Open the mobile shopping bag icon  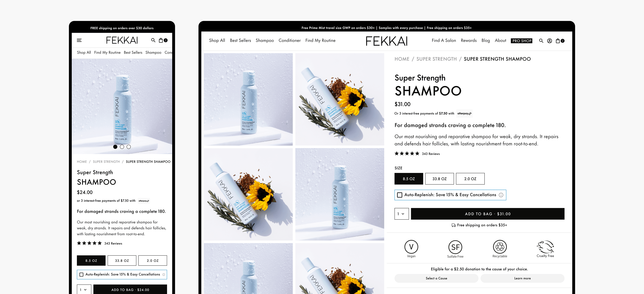pos(161,40)
